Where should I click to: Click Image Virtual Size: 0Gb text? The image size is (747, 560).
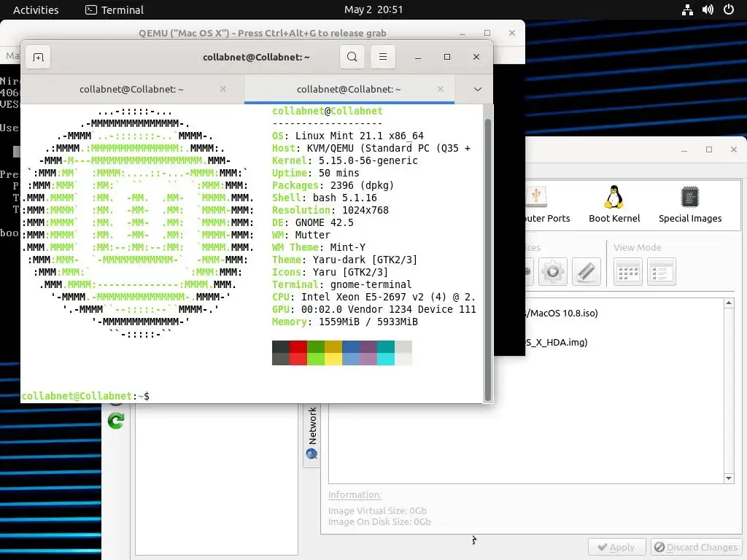(377, 510)
